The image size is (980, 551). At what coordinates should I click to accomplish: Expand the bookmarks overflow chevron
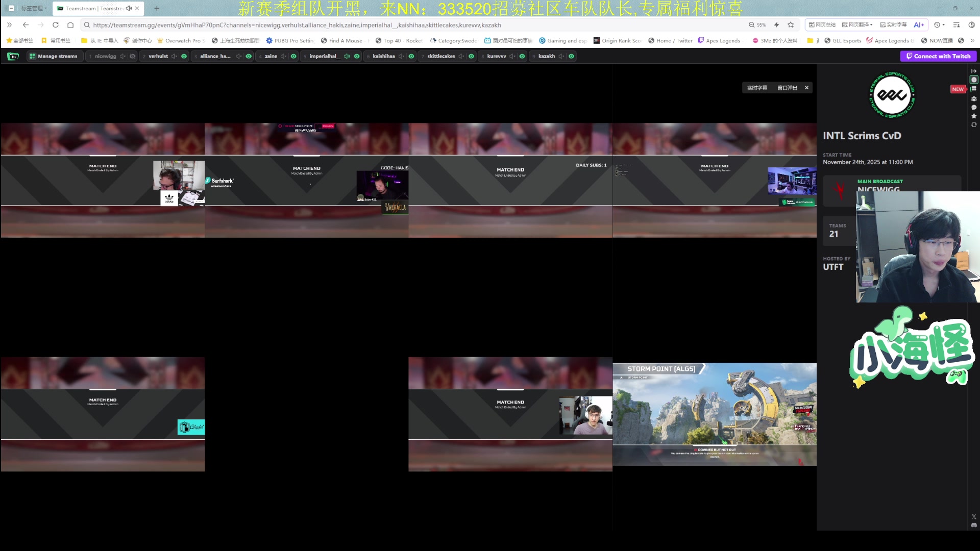pos(972,40)
